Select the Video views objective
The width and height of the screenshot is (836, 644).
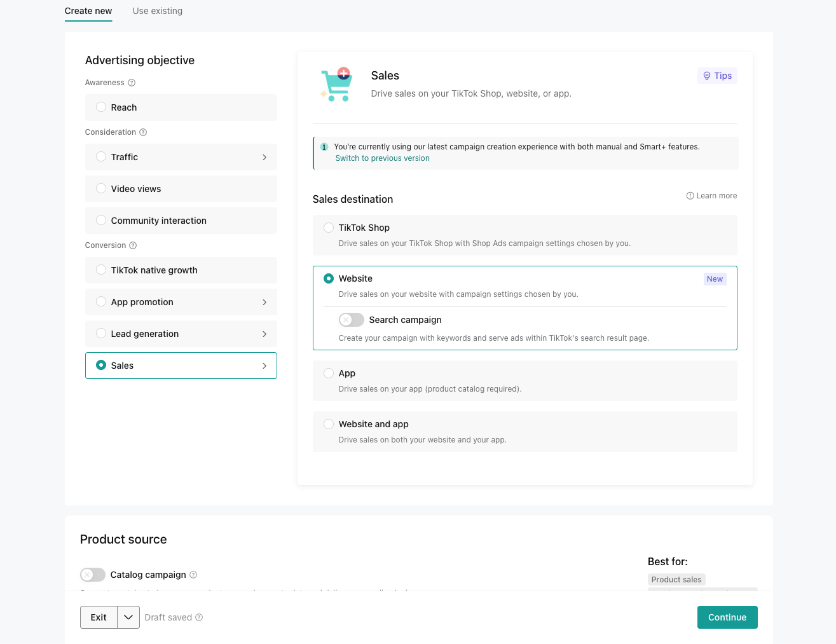pyautogui.click(x=181, y=189)
